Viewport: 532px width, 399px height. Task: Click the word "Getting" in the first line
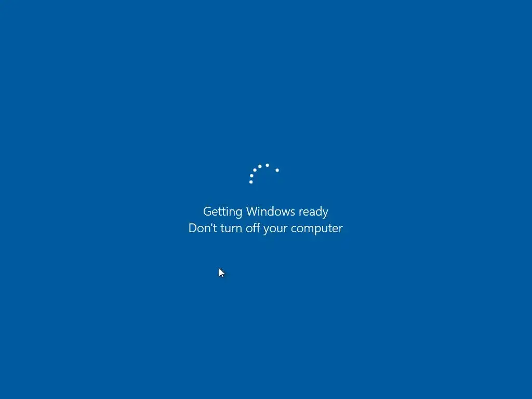point(222,212)
